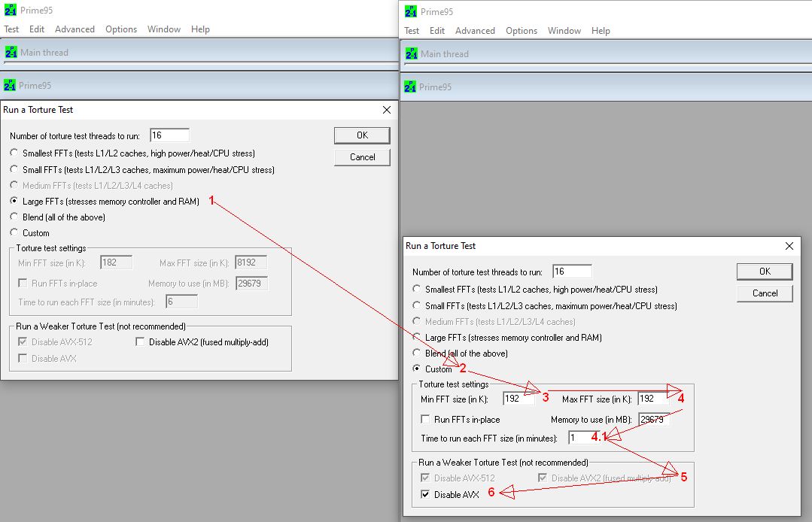The width and height of the screenshot is (812, 522).
Task: Click Cancel button in right Torture Test dialog
Action: coord(765,293)
